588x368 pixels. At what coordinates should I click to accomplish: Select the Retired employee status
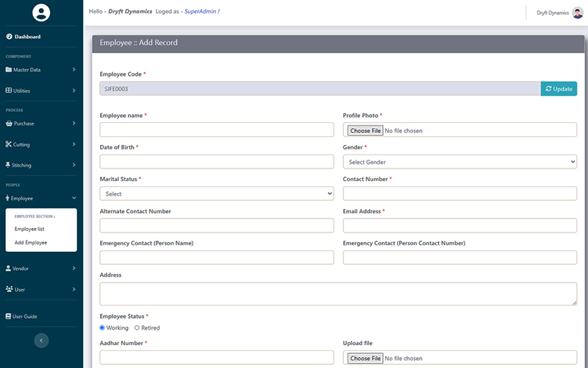[x=137, y=328]
